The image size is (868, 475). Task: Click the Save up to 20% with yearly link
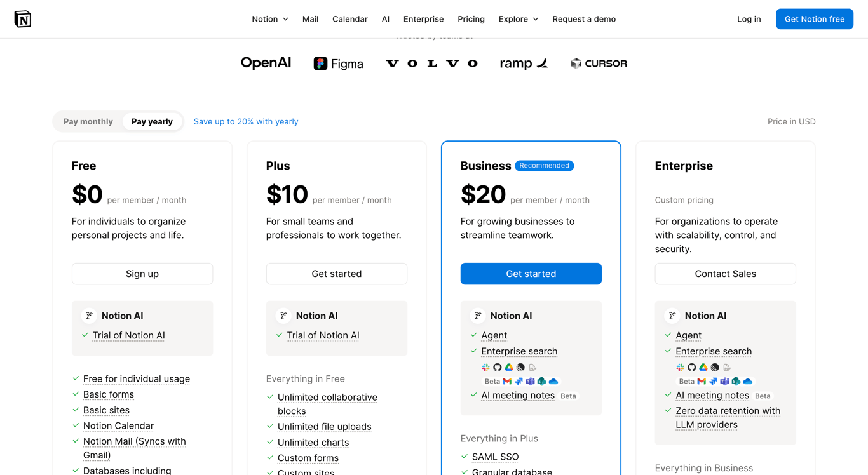tap(246, 121)
